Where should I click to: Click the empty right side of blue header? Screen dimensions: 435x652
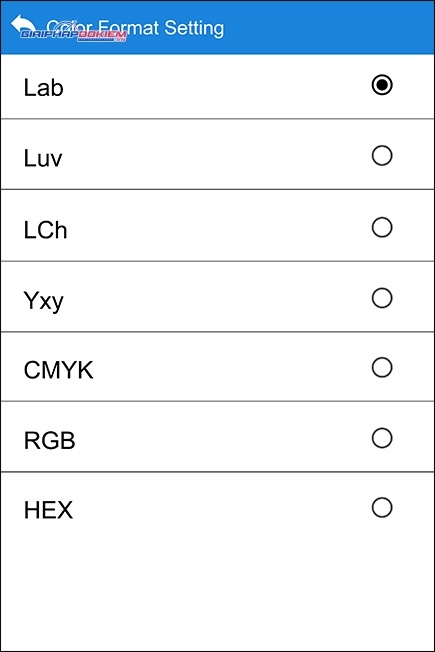329,27
